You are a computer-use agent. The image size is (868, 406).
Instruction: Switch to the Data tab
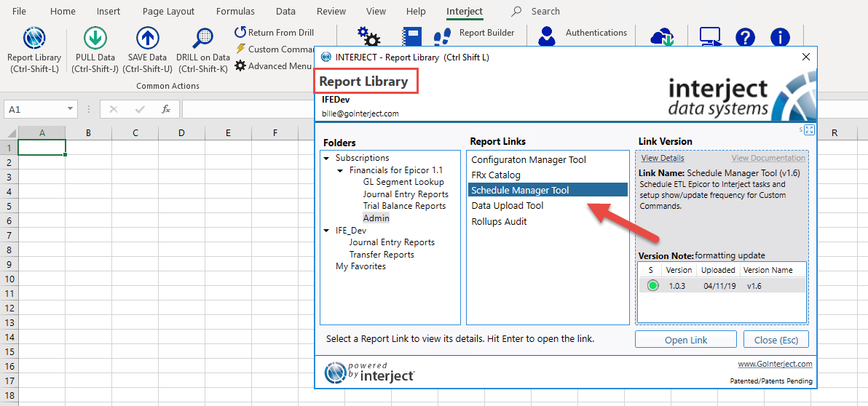coord(285,11)
